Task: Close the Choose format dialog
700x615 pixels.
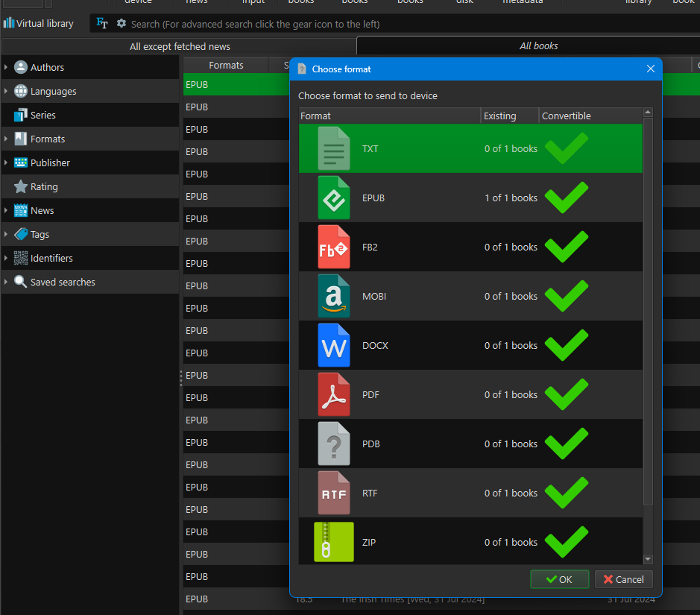Action: coord(651,69)
